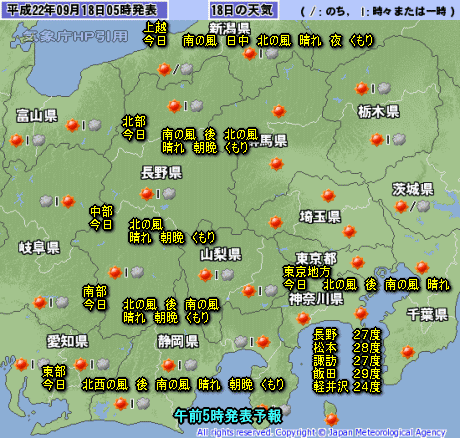Viewport: 460px width, 438px height.
Task: Click the のち / 時々または一時 legend text
Action: pos(378,12)
